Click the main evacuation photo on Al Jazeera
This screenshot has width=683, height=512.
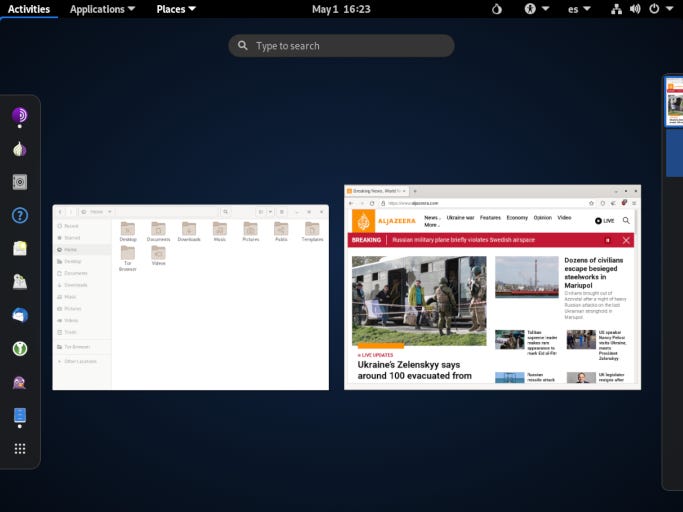419,301
